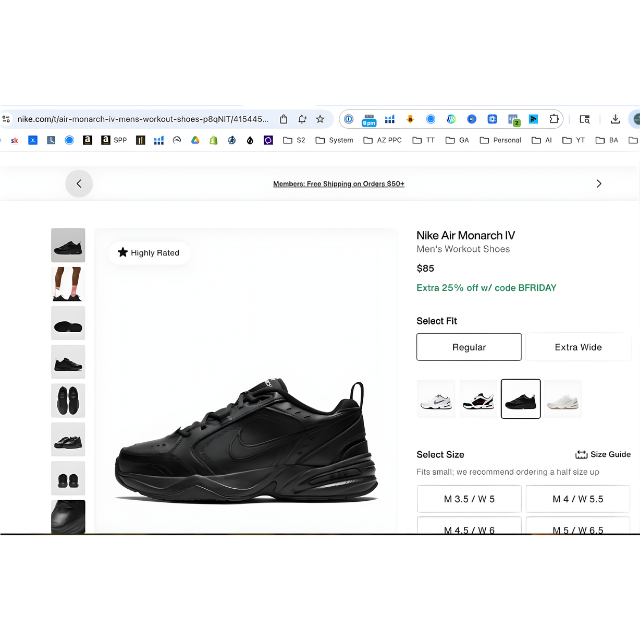The width and height of the screenshot is (640, 640).
Task: Open the browser downloads icon
Action: 615,119
